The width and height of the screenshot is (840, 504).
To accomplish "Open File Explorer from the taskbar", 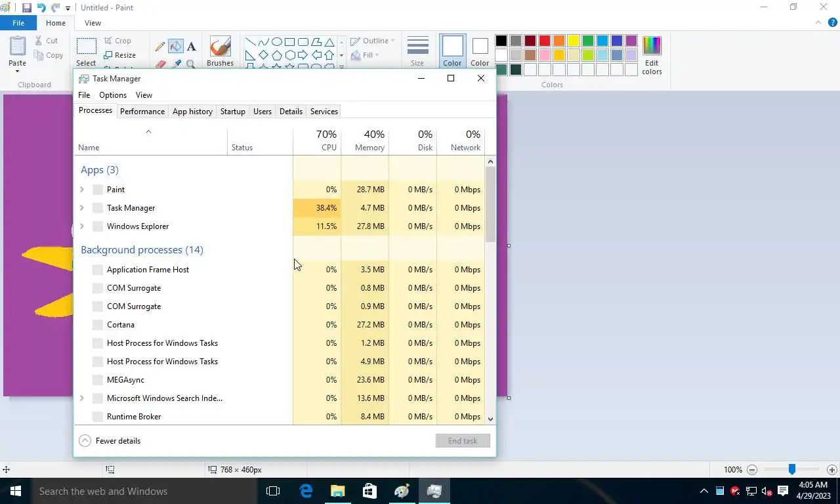I will click(337, 491).
